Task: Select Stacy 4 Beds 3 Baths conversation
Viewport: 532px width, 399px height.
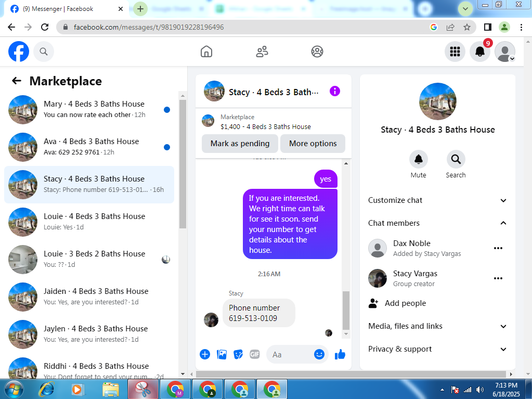Action: (89, 185)
